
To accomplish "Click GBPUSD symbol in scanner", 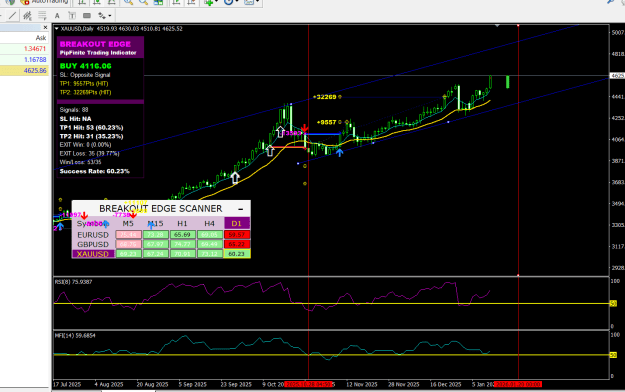I will click(x=93, y=244).
